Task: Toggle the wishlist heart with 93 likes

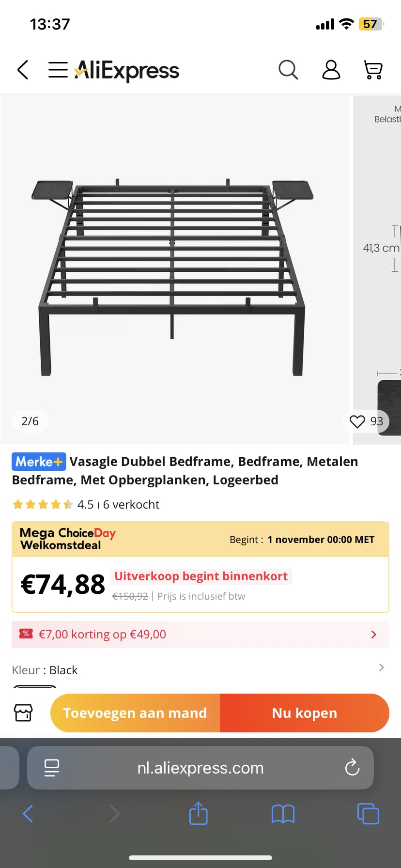Action: tap(357, 421)
